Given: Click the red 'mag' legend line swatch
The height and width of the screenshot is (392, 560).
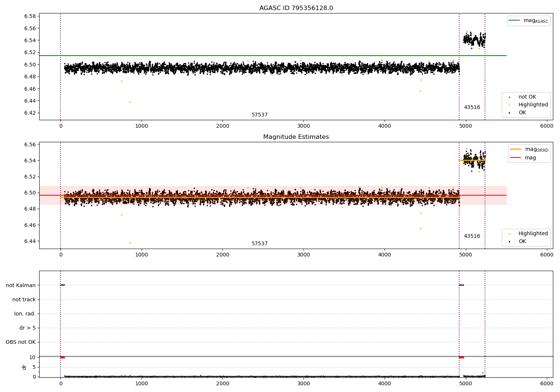Looking at the screenshot, I should (x=516, y=158).
